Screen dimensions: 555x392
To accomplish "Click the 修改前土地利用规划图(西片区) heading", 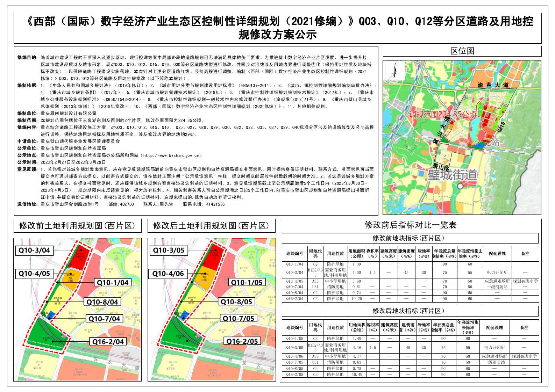I will (77, 226).
